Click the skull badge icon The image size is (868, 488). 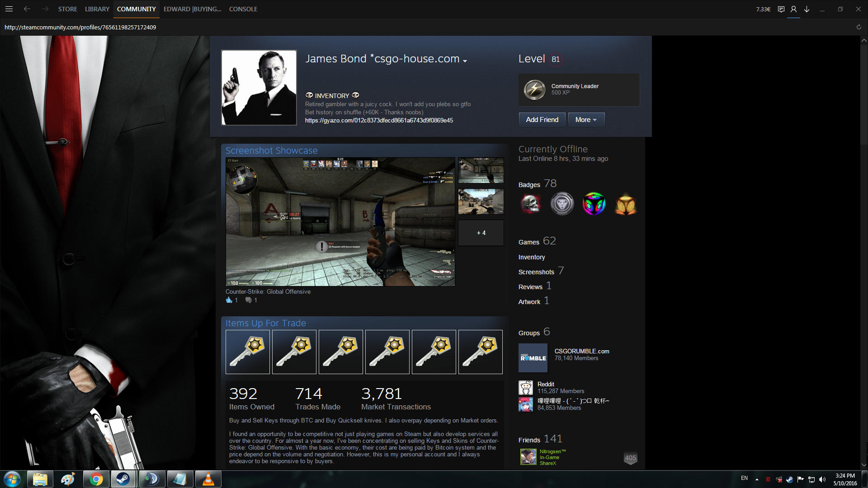(531, 204)
